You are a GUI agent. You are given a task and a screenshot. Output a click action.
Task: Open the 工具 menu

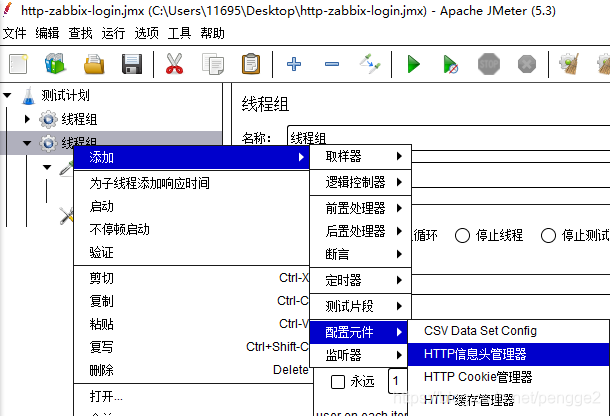[179, 33]
